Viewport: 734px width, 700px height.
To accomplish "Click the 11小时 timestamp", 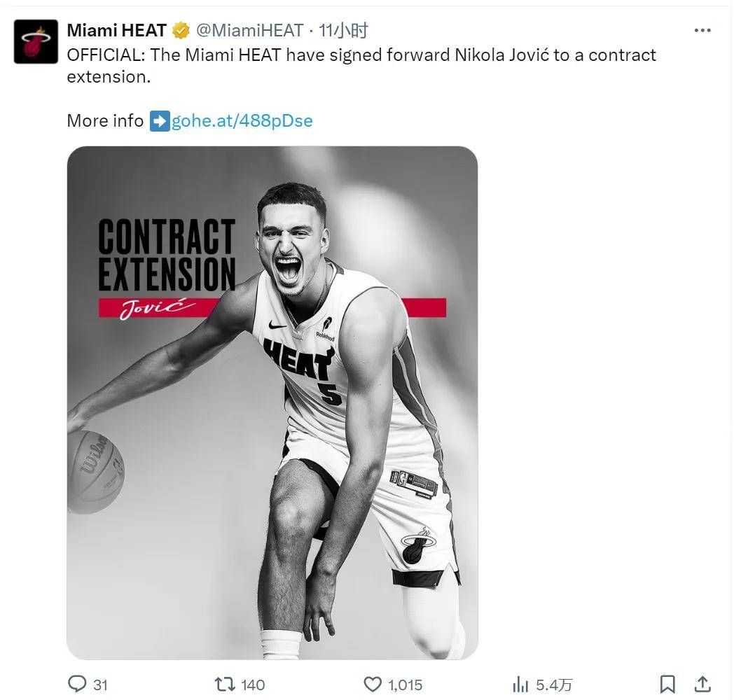I will (x=343, y=31).
